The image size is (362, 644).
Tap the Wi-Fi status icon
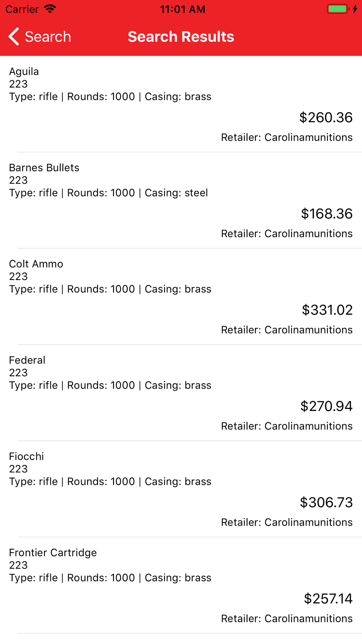coord(50,9)
